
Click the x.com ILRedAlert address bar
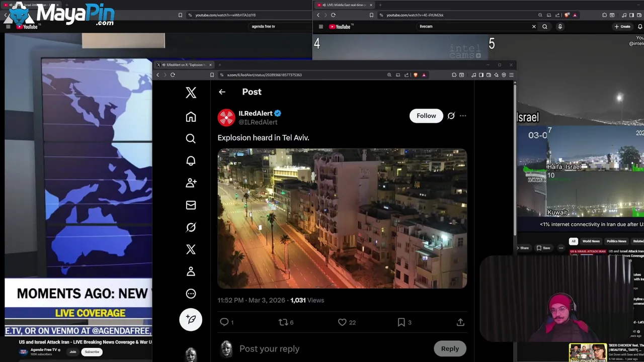coord(302,75)
